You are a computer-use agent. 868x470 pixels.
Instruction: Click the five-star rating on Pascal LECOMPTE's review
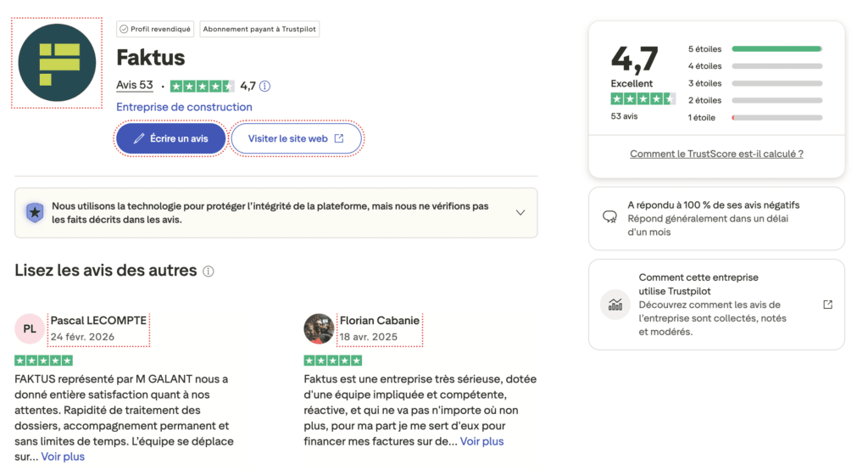tap(44, 361)
